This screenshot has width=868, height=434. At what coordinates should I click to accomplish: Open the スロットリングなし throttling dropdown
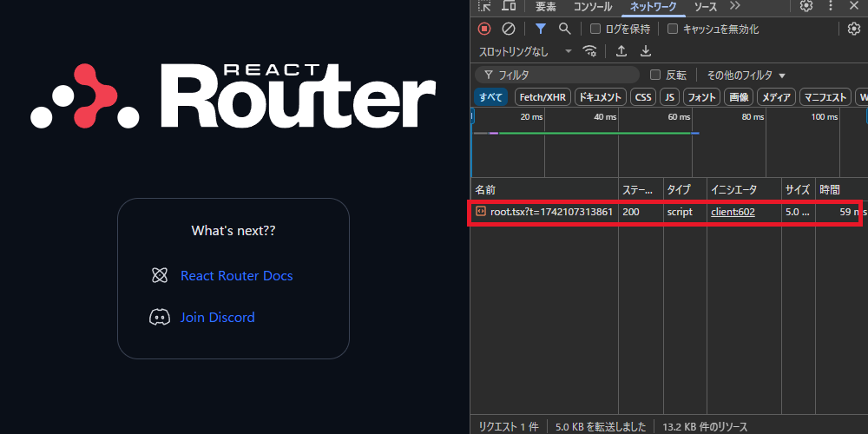point(525,51)
